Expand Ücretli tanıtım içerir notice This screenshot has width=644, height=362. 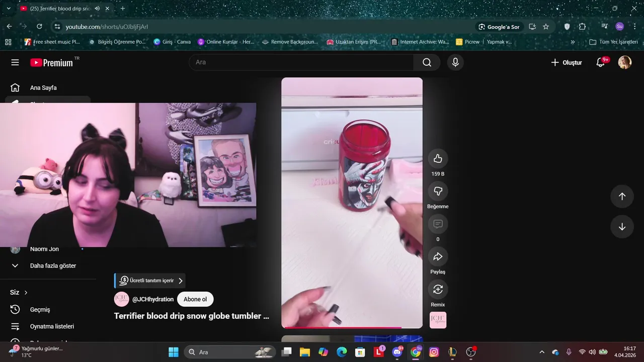coord(150,281)
